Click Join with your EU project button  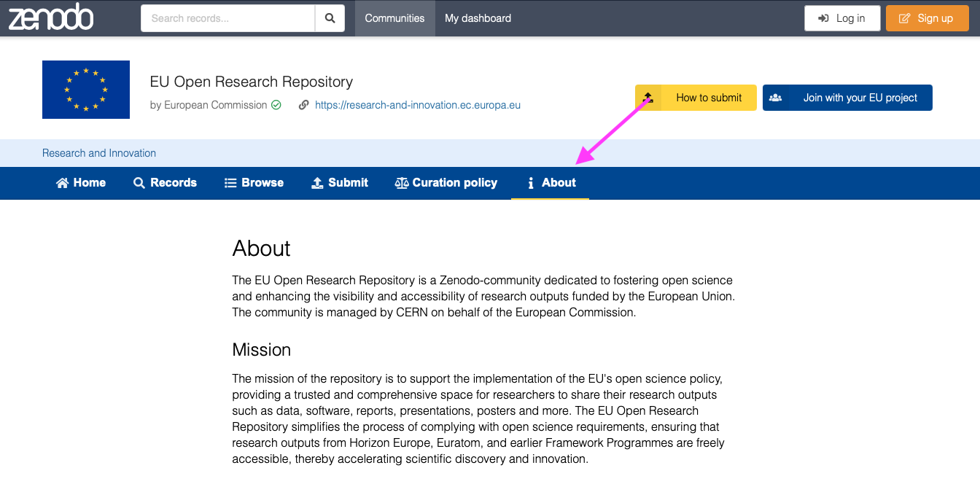tap(847, 98)
